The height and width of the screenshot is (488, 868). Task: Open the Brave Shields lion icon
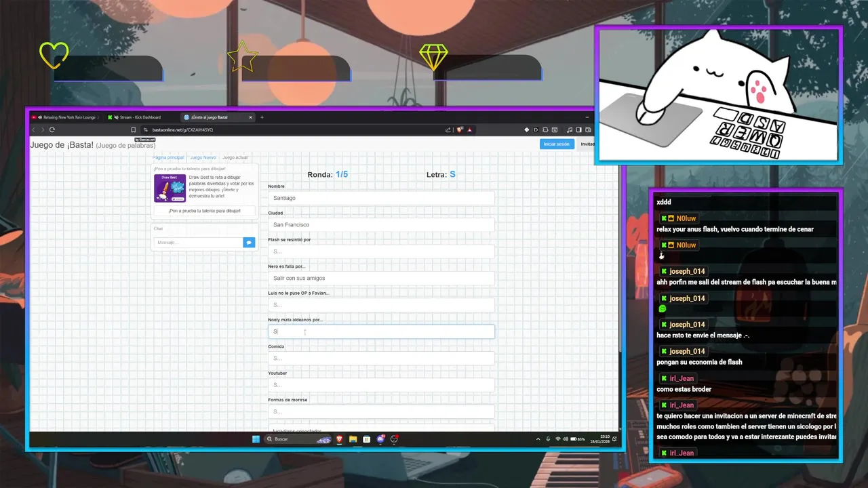click(x=460, y=129)
